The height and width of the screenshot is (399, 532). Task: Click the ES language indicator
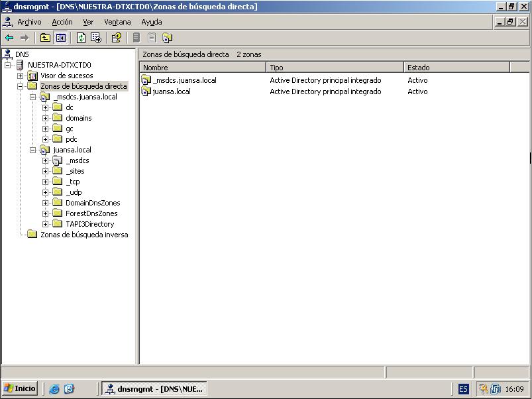click(464, 389)
